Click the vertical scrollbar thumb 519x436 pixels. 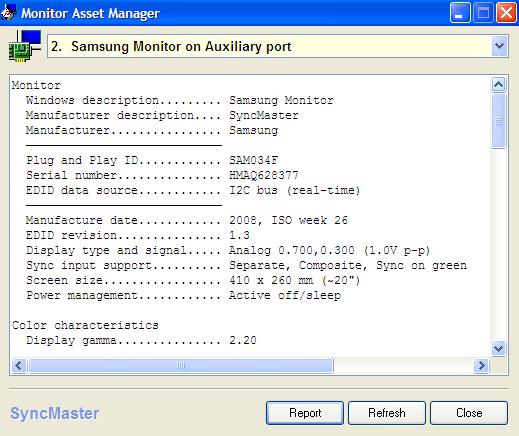tap(499, 121)
